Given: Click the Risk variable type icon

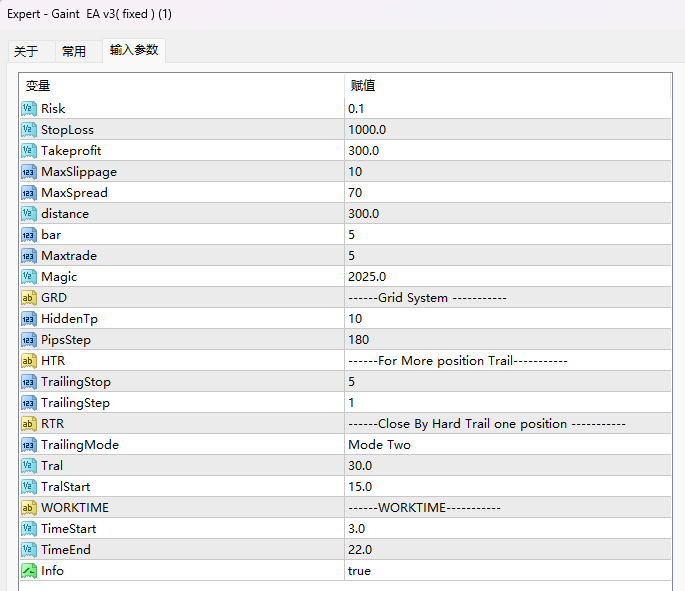Looking at the screenshot, I should [x=29, y=108].
